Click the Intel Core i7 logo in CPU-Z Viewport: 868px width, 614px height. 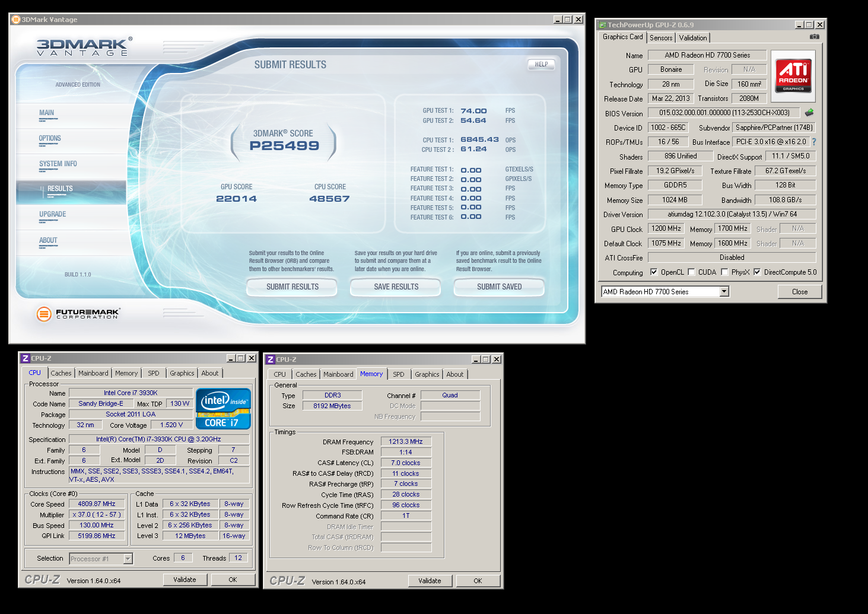point(223,409)
